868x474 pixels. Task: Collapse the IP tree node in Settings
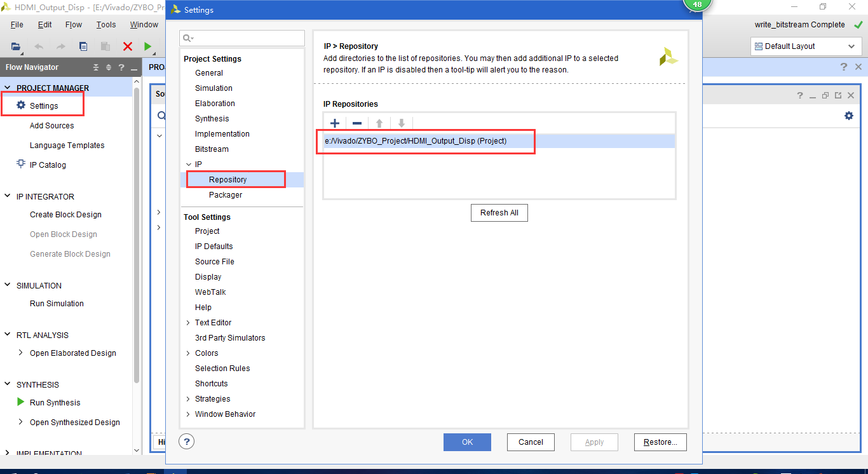(188, 165)
